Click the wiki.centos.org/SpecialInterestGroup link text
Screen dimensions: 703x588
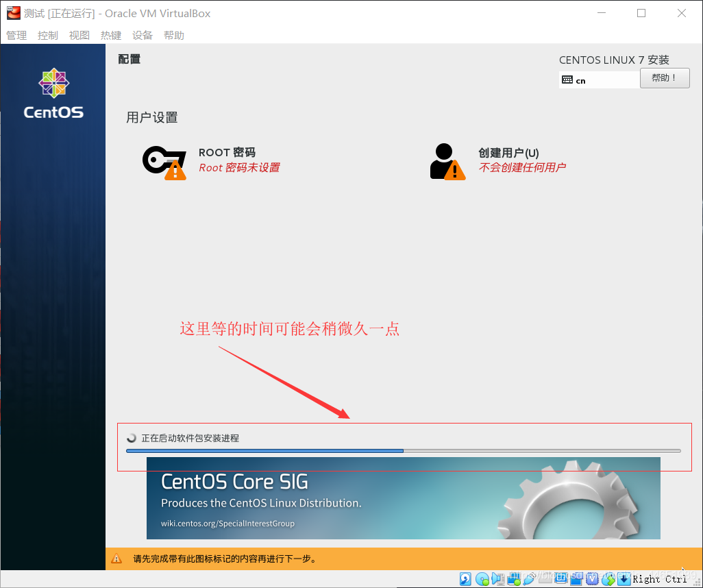[x=227, y=524]
